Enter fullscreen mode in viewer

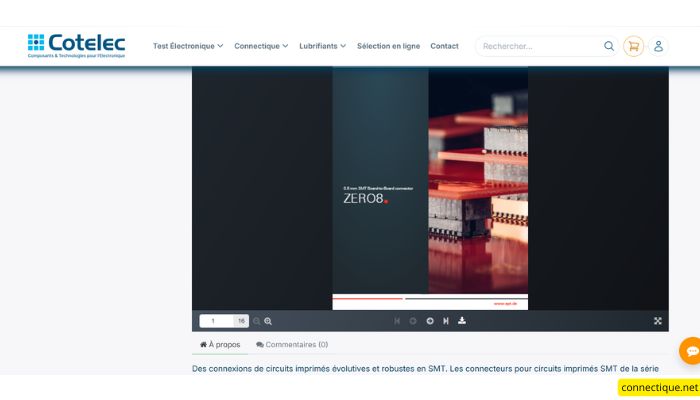658,321
